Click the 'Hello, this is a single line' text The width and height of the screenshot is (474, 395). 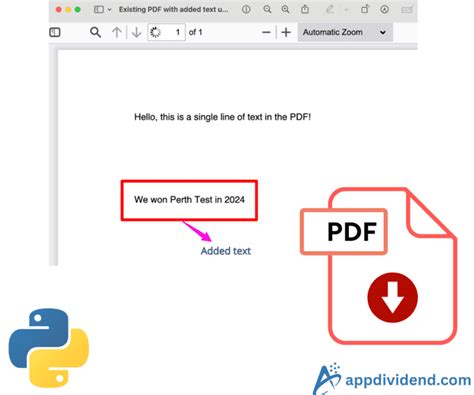click(223, 117)
